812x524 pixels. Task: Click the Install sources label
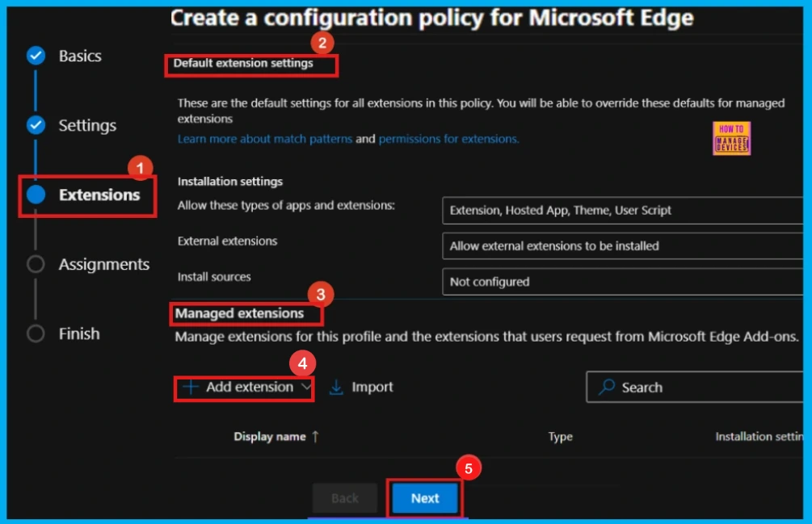point(214,277)
